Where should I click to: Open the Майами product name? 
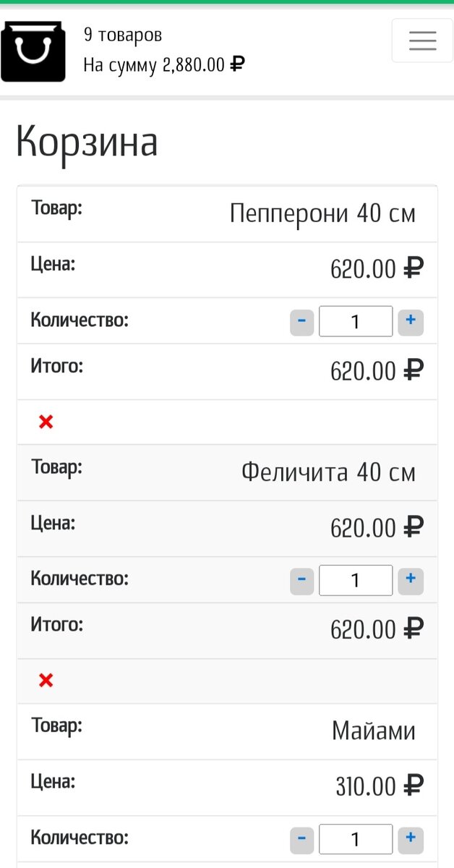coord(373,731)
